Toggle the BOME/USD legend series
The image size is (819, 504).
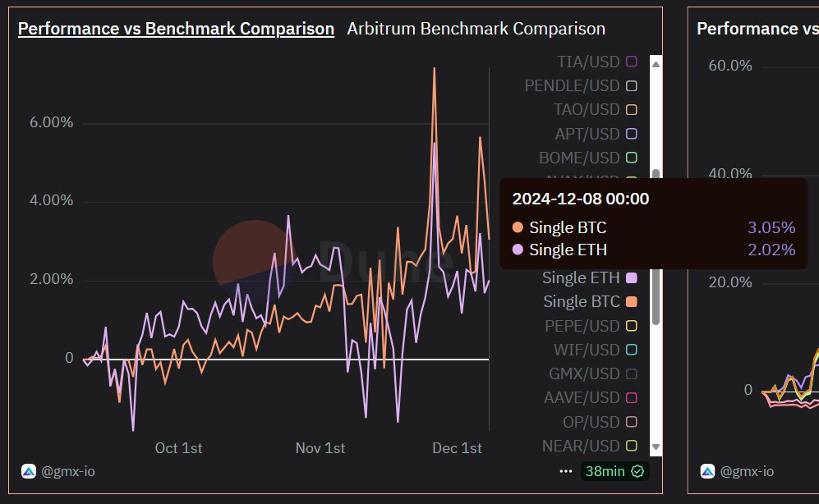[588, 158]
